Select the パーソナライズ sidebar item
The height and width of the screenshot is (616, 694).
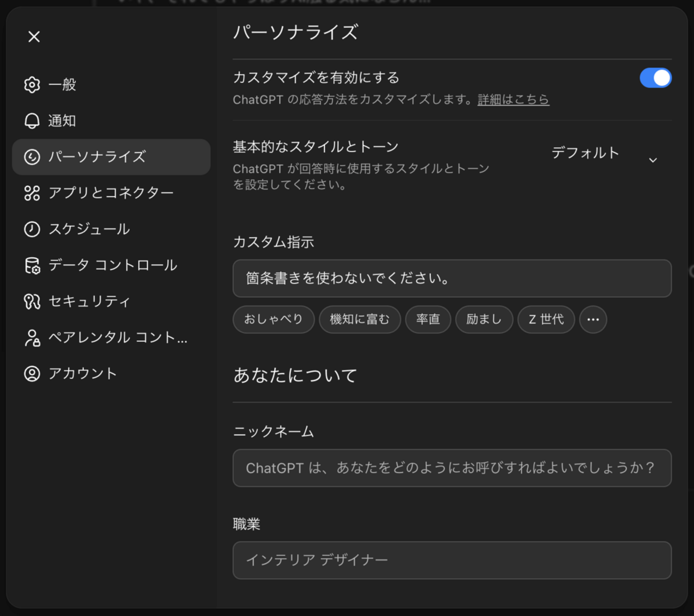111,157
